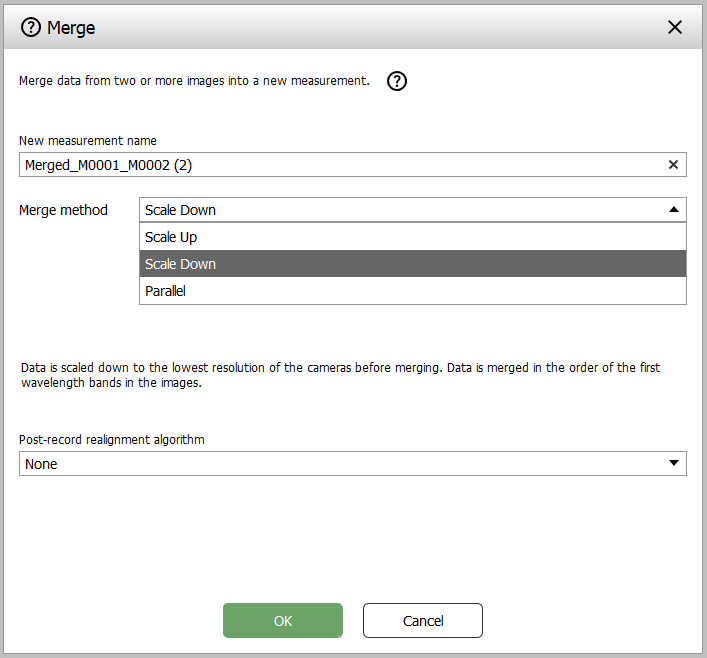Close the Merge dialog window
The image size is (707, 658).
[x=675, y=27]
